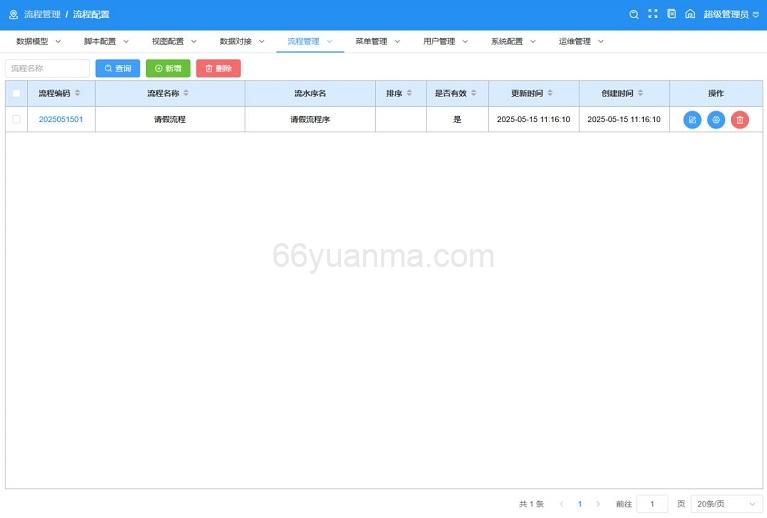Expand the 用户管理 menu

coord(446,42)
